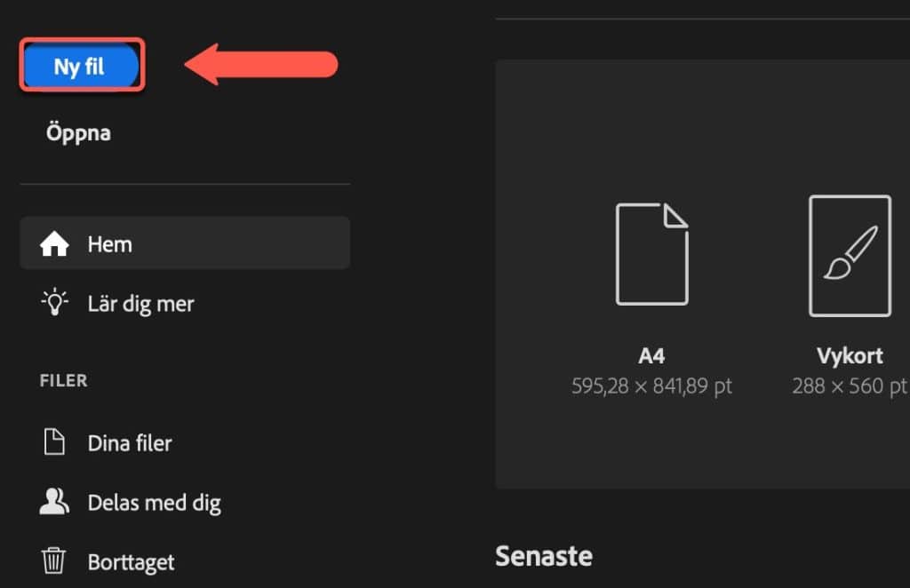Click the A4 595,28 × 841,89 pt dimensions
Screen dimensions: 910x588
pyautogui.click(x=651, y=385)
